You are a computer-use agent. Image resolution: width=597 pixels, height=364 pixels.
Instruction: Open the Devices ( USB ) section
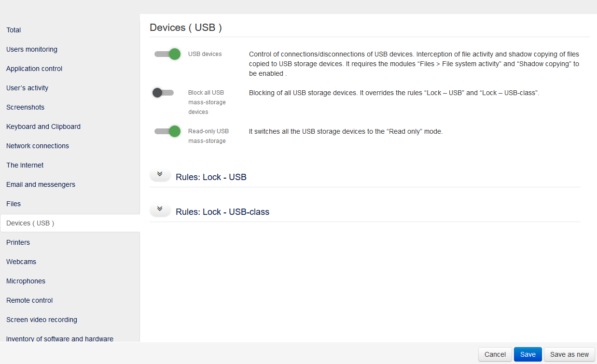30,223
